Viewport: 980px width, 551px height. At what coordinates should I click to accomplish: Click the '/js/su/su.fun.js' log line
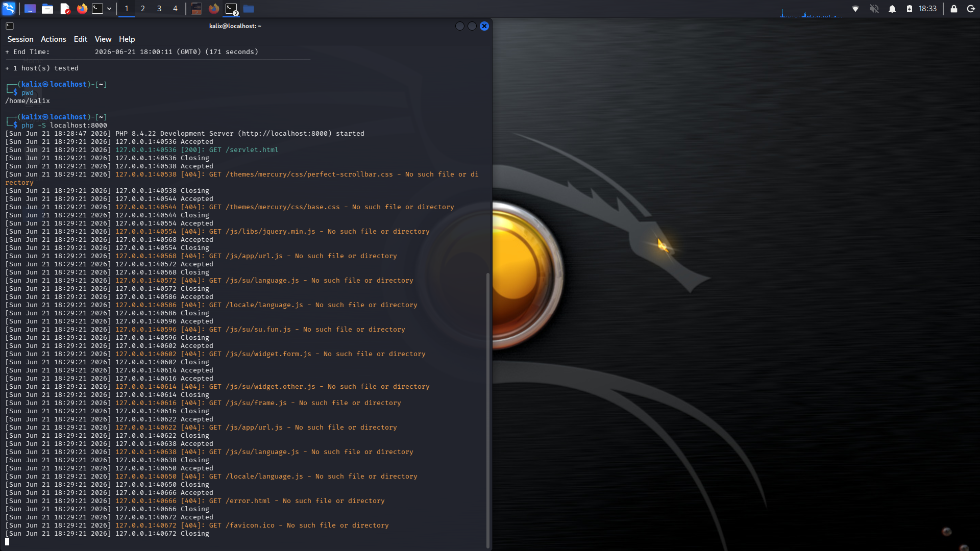pyautogui.click(x=205, y=330)
